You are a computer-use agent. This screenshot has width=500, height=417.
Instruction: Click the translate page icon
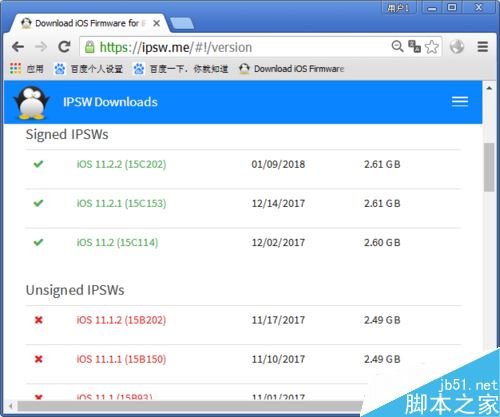pyautogui.click(x=414, y=46)
